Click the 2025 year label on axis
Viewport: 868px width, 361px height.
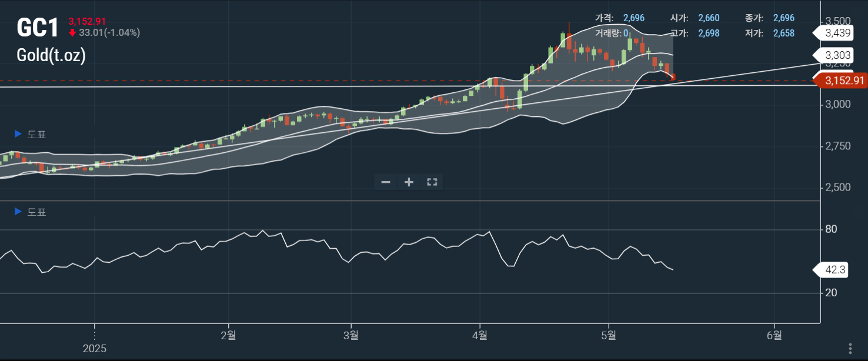pyautogui.click(x=95, y=349)
